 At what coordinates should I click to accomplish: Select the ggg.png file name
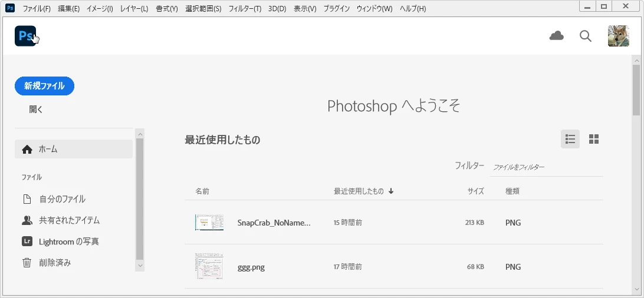[251, 267]
